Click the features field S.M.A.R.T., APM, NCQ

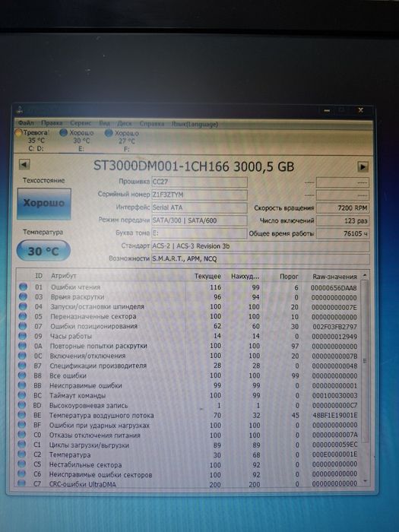(x=260, y=259)
